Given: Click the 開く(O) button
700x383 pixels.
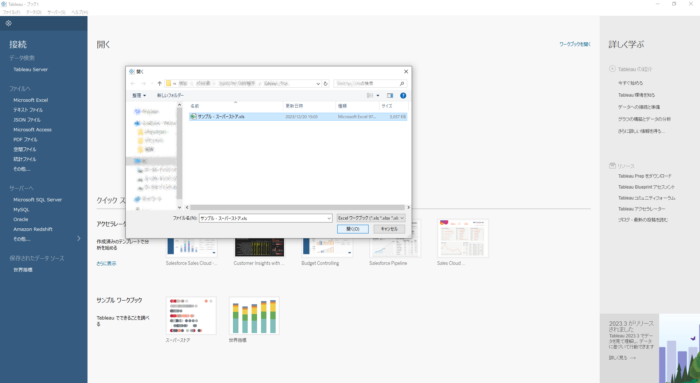Looking at the screenshot, I should click(353, 229).
